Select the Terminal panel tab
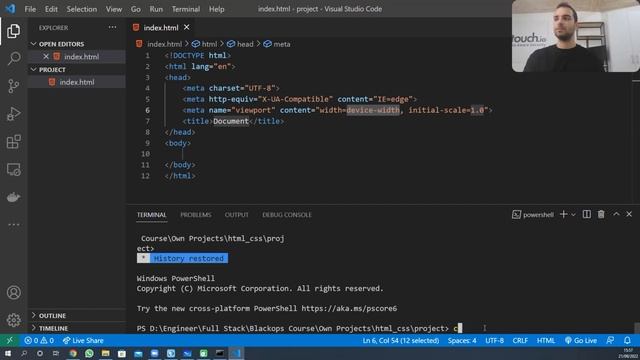Viewport: 640px width, 360px height. tap(151, 215)
